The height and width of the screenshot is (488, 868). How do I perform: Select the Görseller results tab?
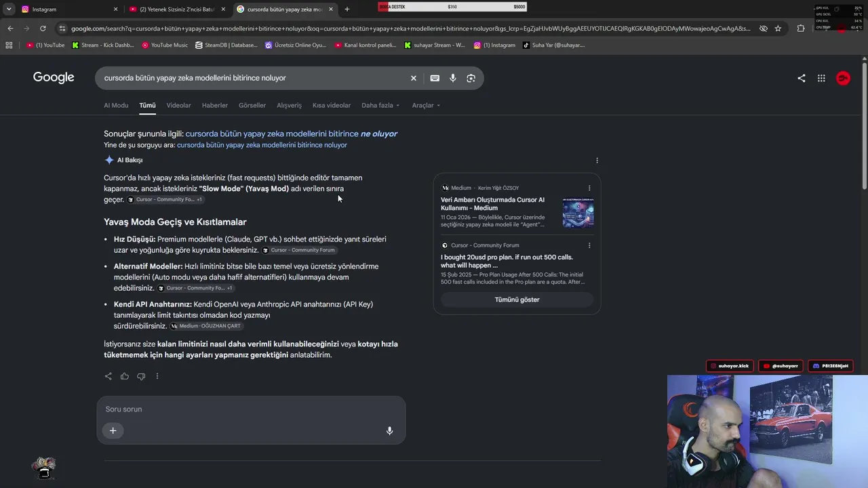pyautogui.click(x=252, y=106)
